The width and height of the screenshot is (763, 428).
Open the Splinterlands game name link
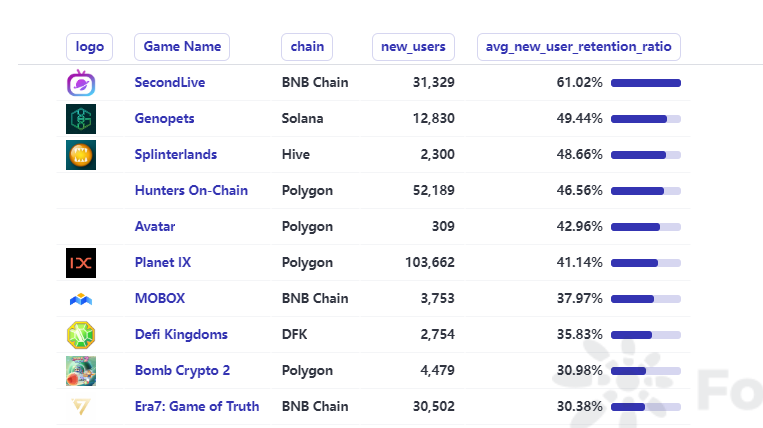coord(176,155)
